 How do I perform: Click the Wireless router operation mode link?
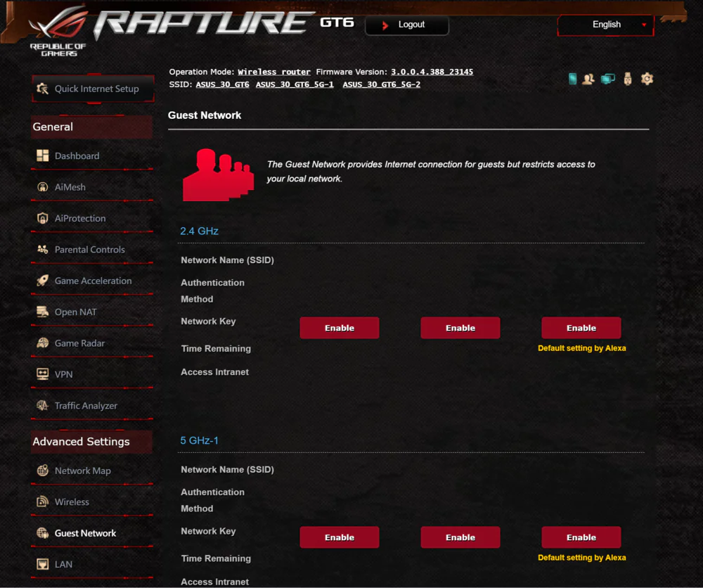coord(274,72)
